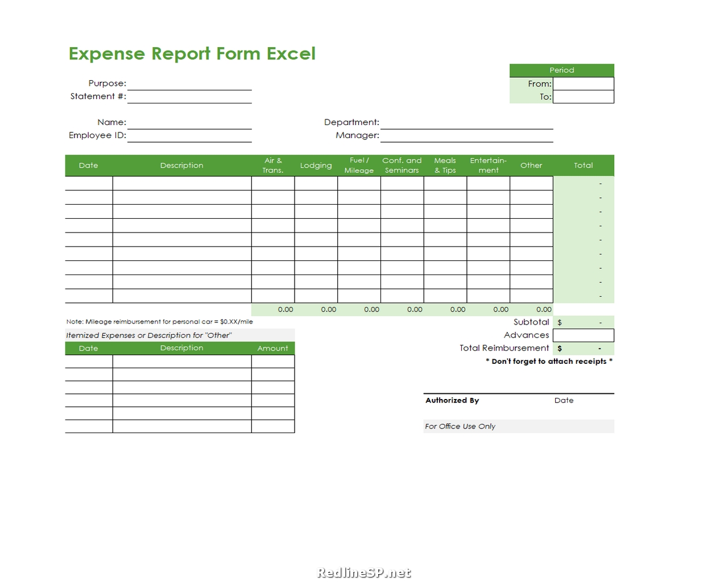Select the Date header in itemized table

(89, 348)
